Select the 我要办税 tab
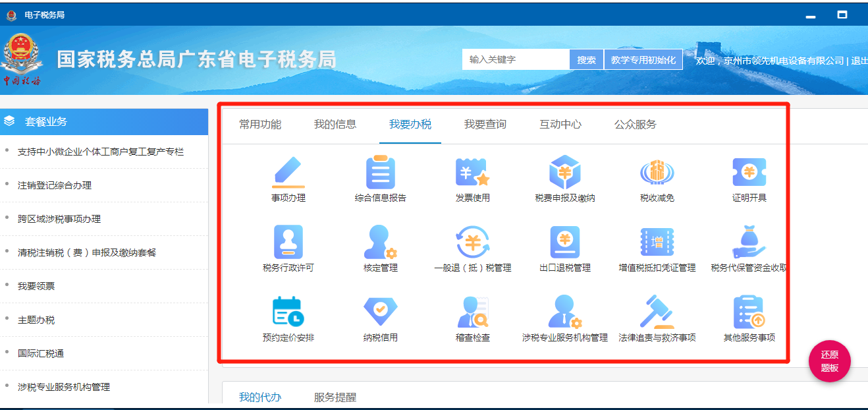 pyautogui.click(x=410, y=125)
